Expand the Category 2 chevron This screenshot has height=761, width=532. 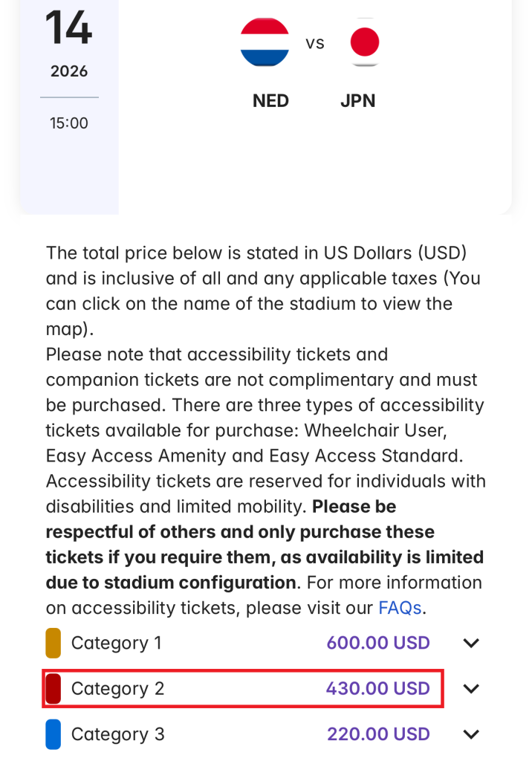(471, 689)
